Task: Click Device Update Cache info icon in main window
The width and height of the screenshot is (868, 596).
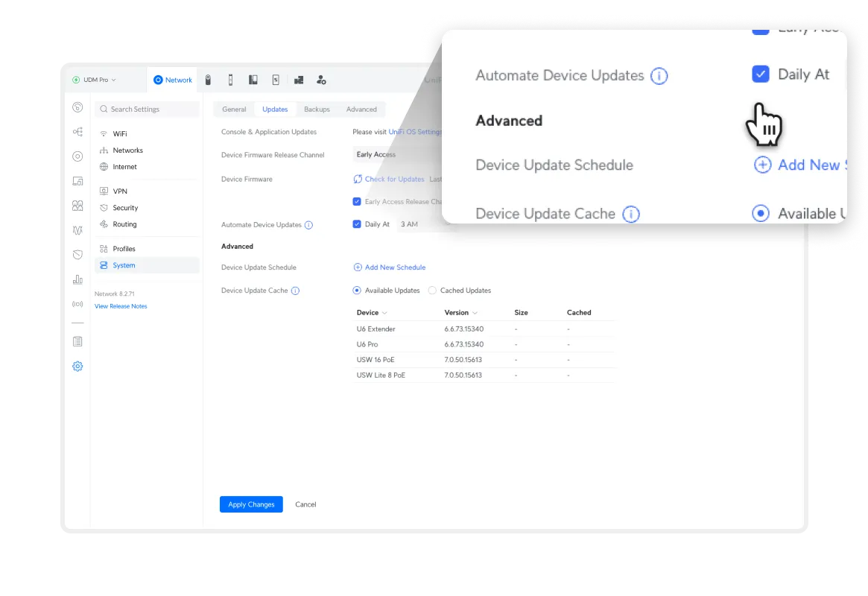Action: point(296,291)
